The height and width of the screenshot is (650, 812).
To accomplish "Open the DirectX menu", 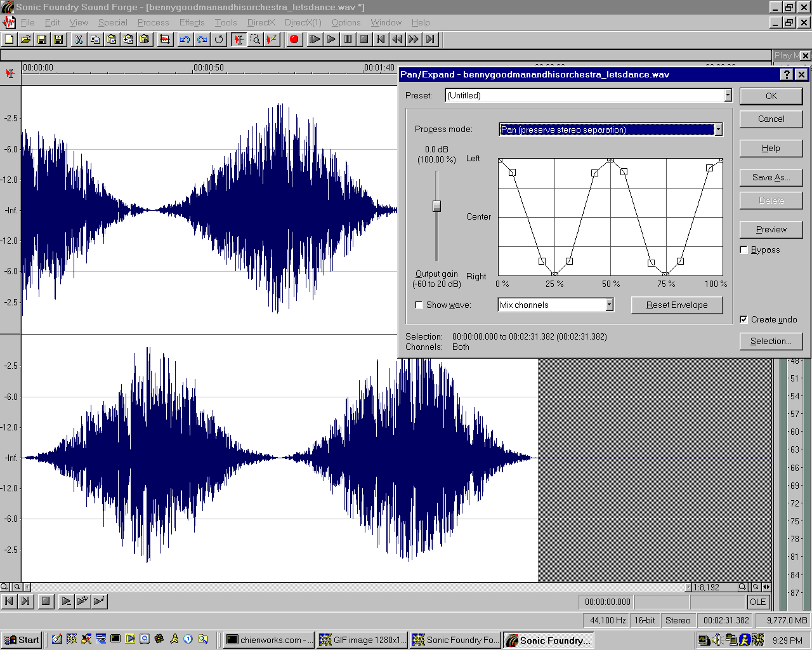I will [x=261, y=22].
